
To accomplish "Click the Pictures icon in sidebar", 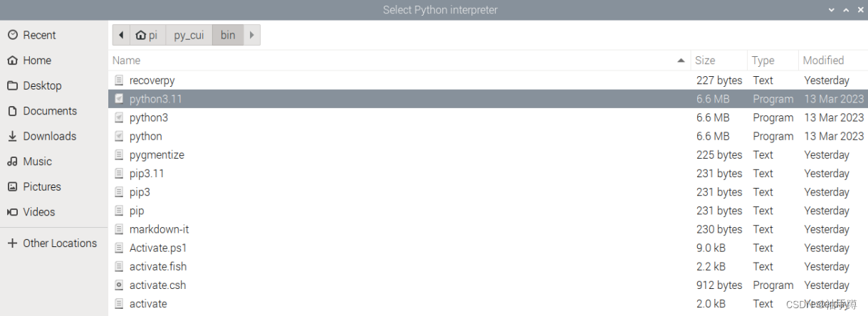I will pos(12,186).
